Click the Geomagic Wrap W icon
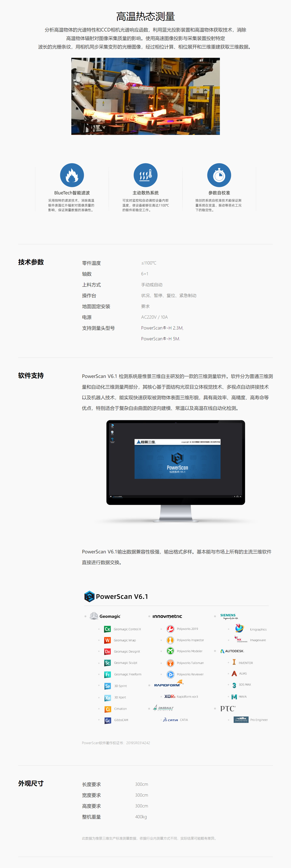The height and width of the screenshot is (868, 291). point(107,640)
